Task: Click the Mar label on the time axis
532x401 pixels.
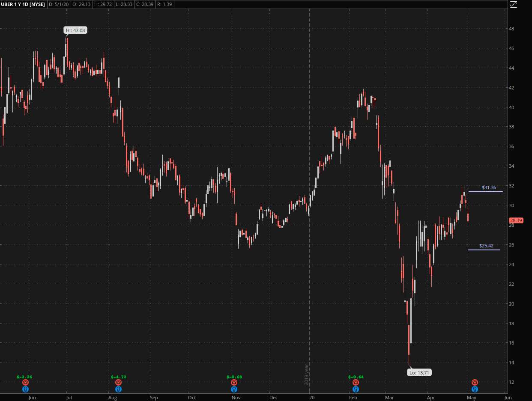Action: 390,398
